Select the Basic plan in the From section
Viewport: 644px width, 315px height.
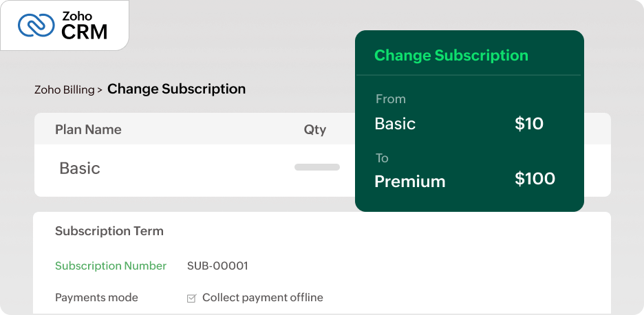(x=395, y=124)
